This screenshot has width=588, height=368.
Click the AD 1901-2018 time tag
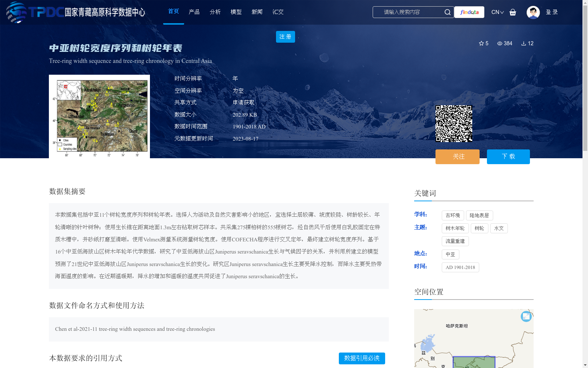pyautogui.click(x=460, y=268)
